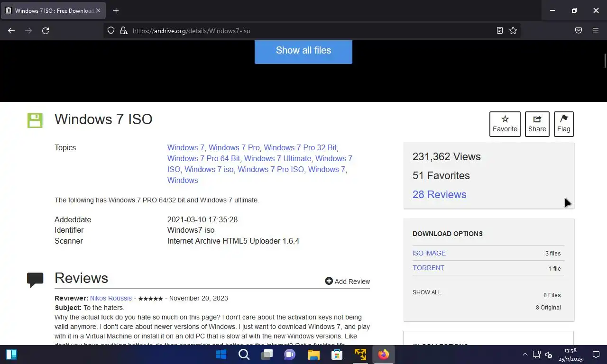Image resolution: width=607 pixels, height=364 pixels.
Task: Click the green floppy disk item icon
Action: 35,120
